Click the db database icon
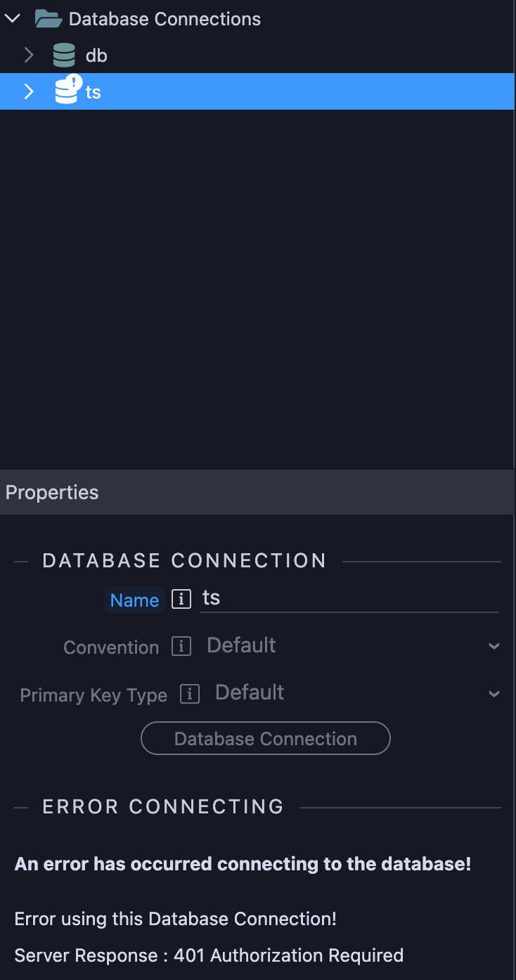516x980 pixels. click(x=63, y=55)
